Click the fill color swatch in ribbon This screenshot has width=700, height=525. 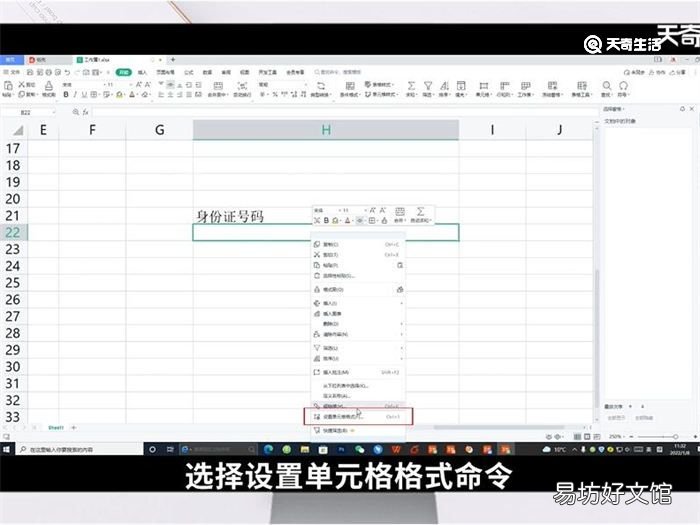[x=119, y=95]
